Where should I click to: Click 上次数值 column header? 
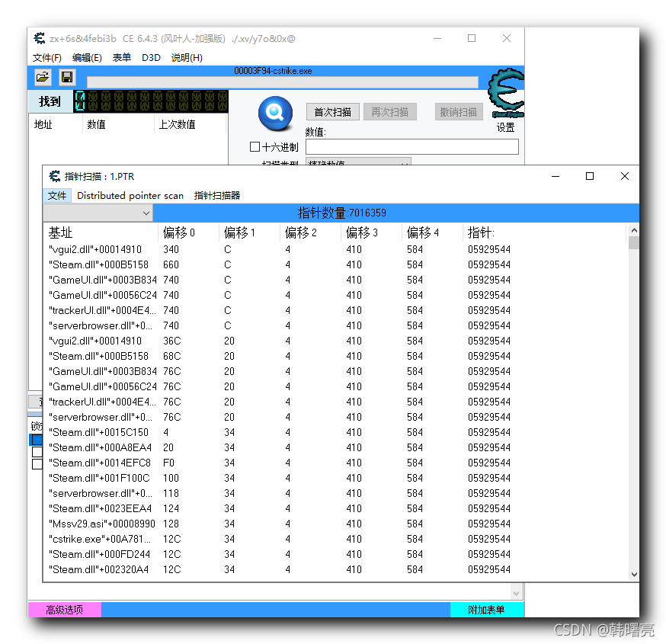190,124
